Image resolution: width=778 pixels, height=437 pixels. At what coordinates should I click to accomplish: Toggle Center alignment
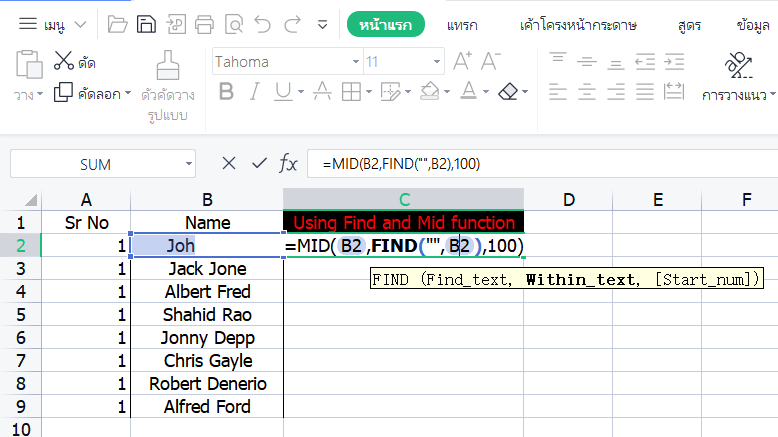(x=586, y=92)
